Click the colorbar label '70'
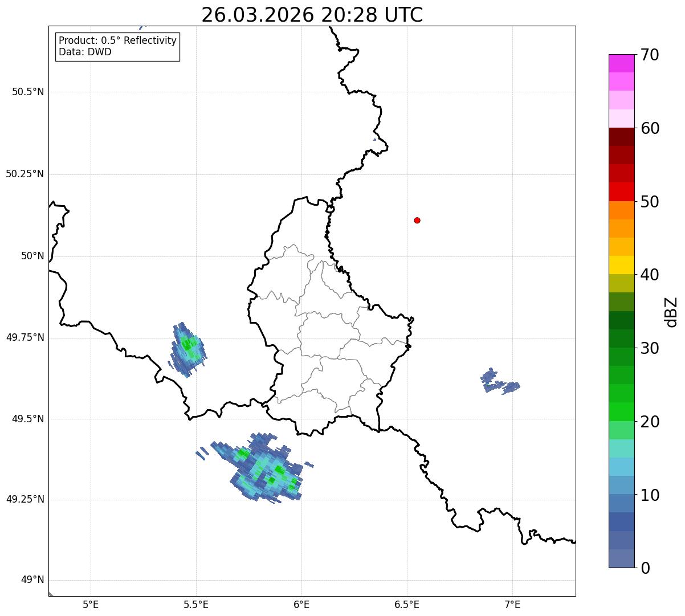This screenshot has height=616, width=685. [650, 55]
